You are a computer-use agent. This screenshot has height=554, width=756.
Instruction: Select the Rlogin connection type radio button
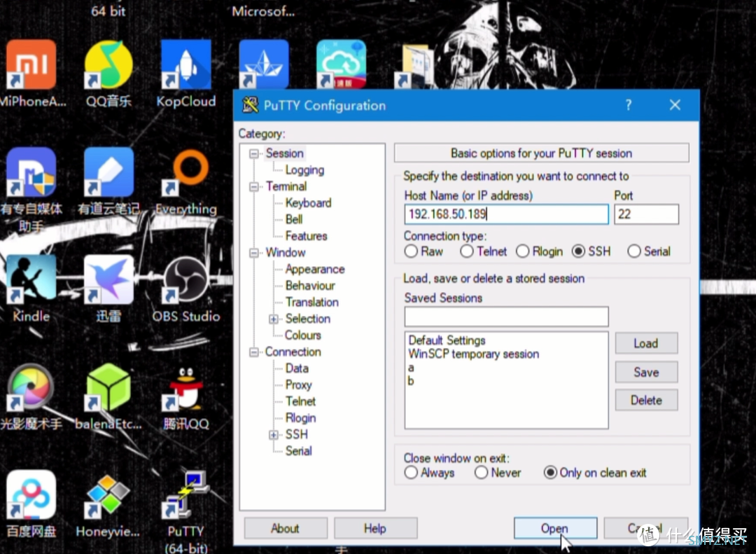(x=522, y=251)
